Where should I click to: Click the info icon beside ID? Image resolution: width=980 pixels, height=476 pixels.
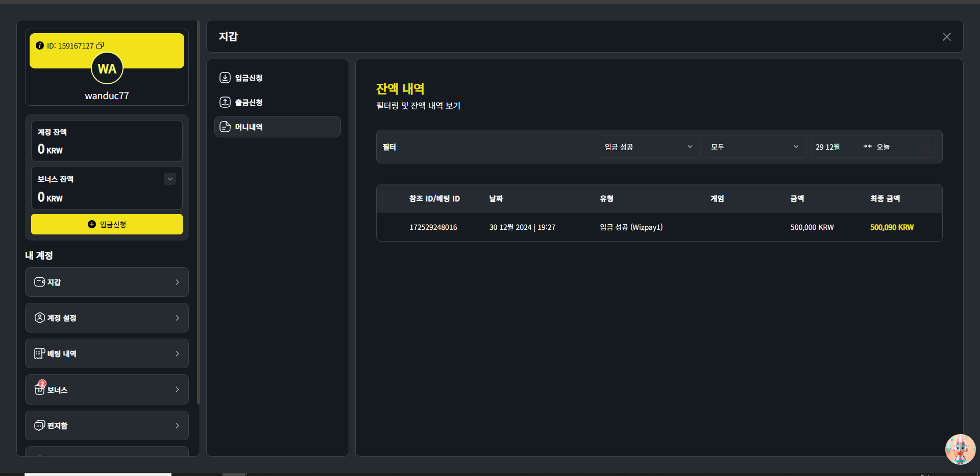pos(39,45)
